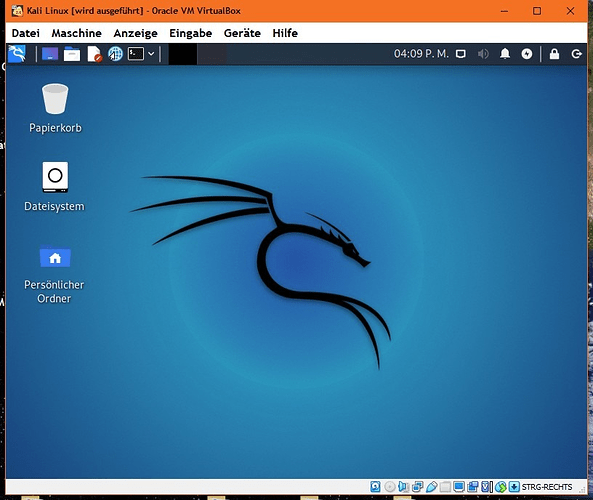Screen dimensions: 593x500
Task: Launch the file manager from the panel
Action: pyautogui.click(x=72, y=54)
